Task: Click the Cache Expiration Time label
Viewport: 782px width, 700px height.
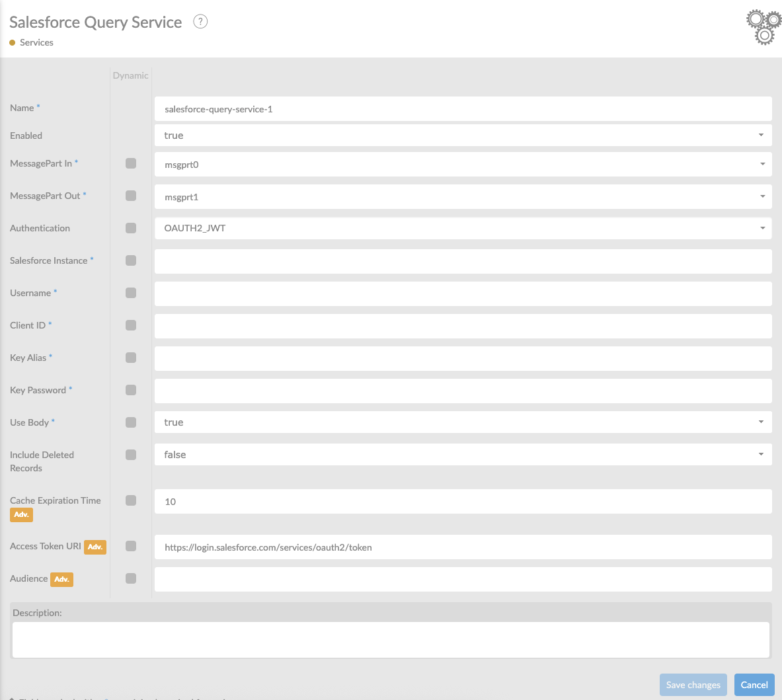Action: [x=56, y=500]
